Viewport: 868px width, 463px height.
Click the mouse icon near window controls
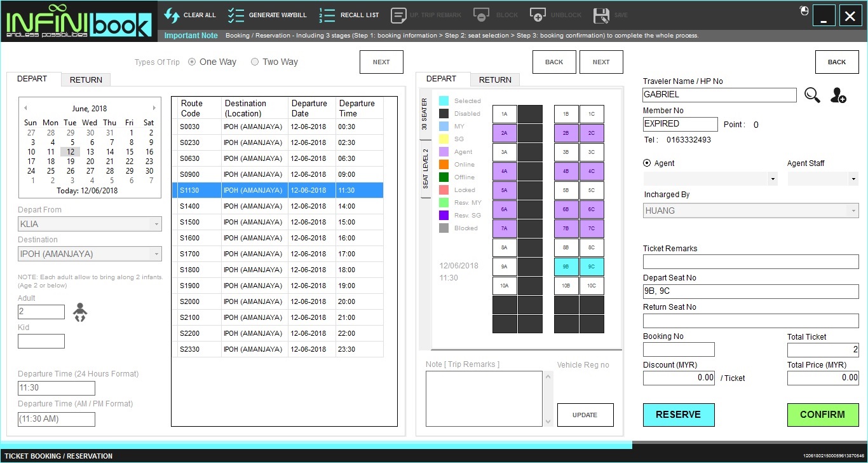[x=804, y=11]
